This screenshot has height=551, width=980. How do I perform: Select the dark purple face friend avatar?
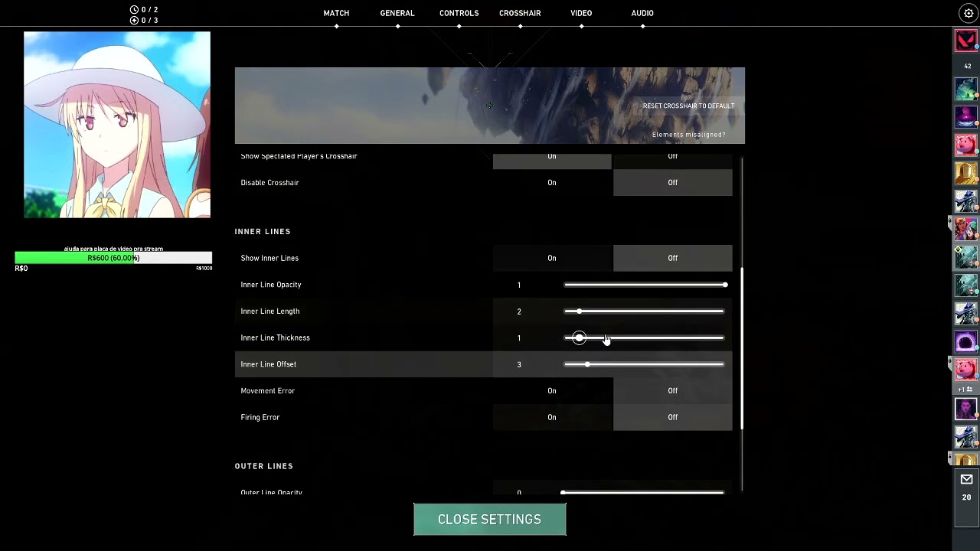(x=966, y=409)
